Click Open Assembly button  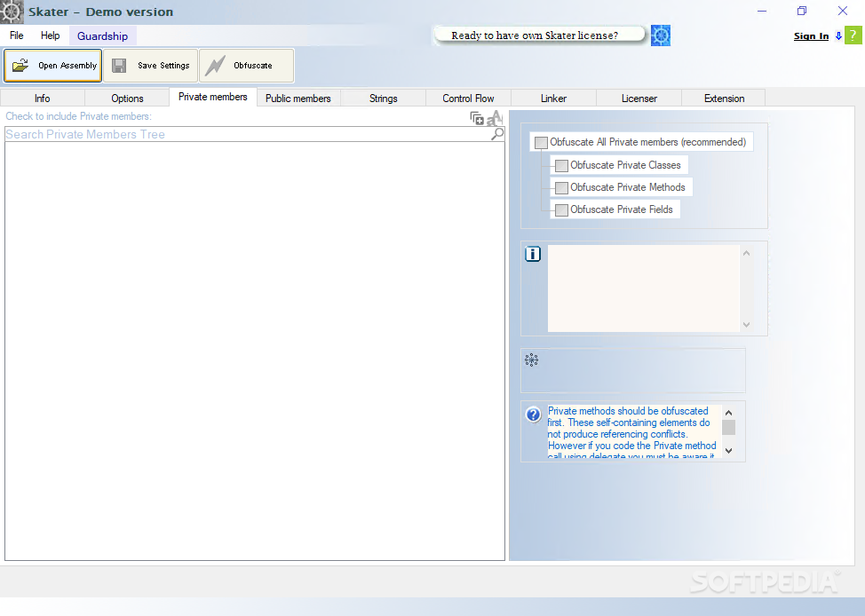pos(53,65)
